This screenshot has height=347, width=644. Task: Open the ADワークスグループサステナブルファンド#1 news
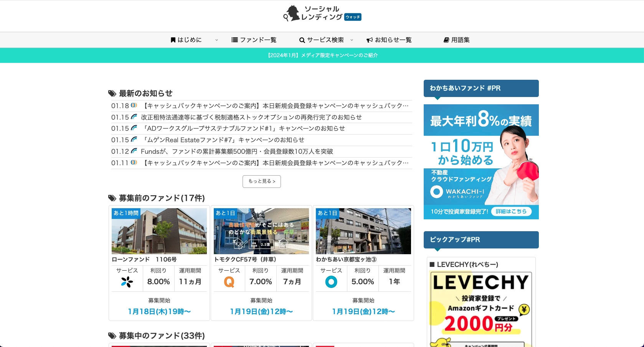(x=243, y=128)
